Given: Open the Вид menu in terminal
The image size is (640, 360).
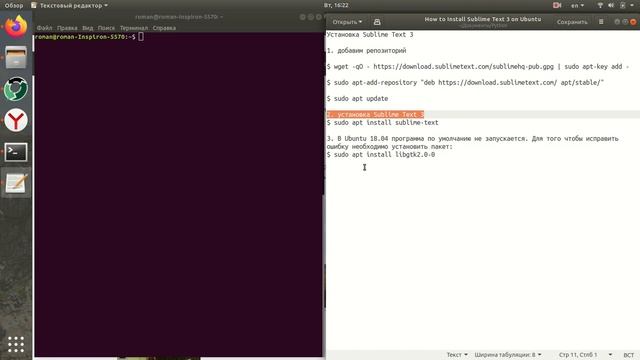Looking at the screenshot, I should (87, 28).
